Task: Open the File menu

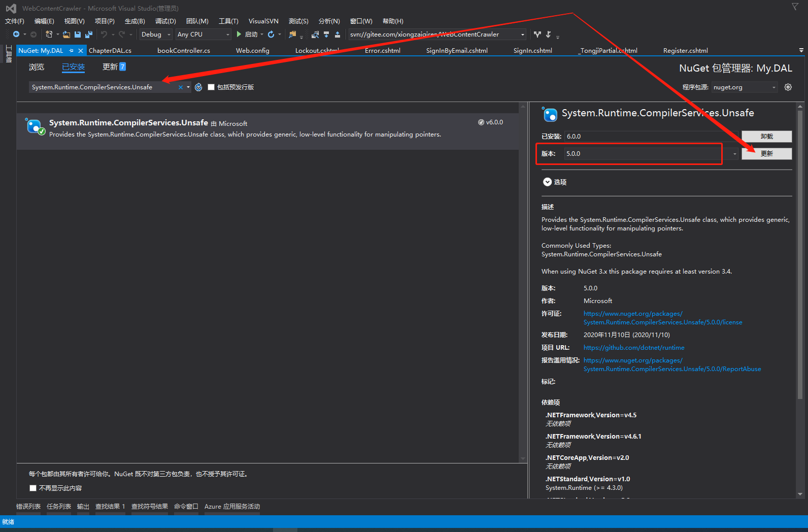Action: 15,21
